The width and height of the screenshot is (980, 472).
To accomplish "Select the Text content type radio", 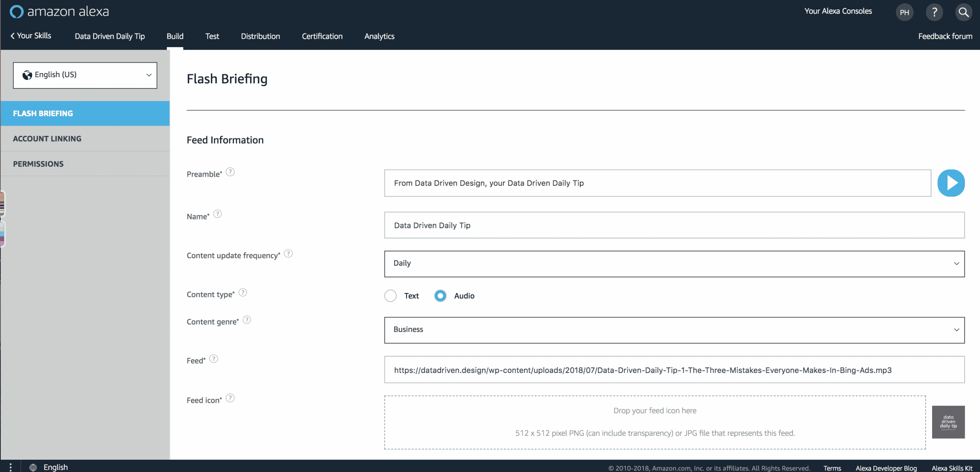I will coord(390,296).
